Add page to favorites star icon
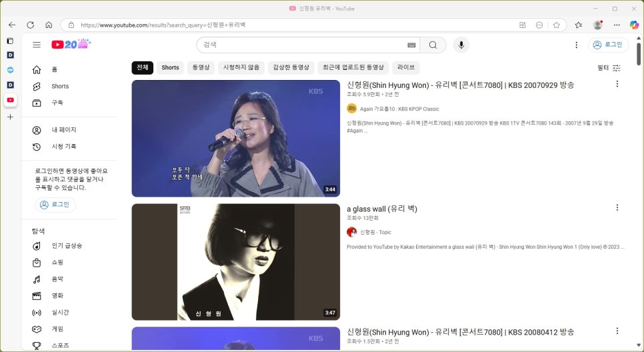The width and height of the screenshot is (644, 352). tap(556, 25)
